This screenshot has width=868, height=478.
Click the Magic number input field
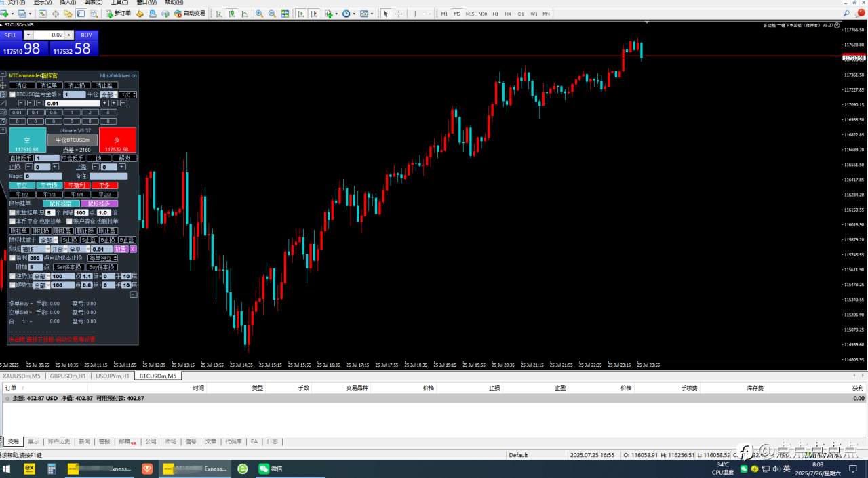[x=43, y=176]
